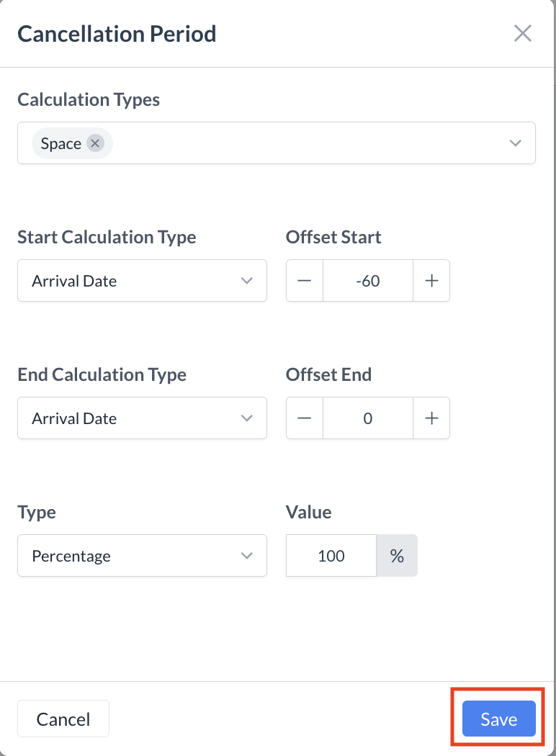The image size is (556, 756).
Task: Click the Cancellation Period dialog title
Action: pyautogui.click(x=117, y=33)
